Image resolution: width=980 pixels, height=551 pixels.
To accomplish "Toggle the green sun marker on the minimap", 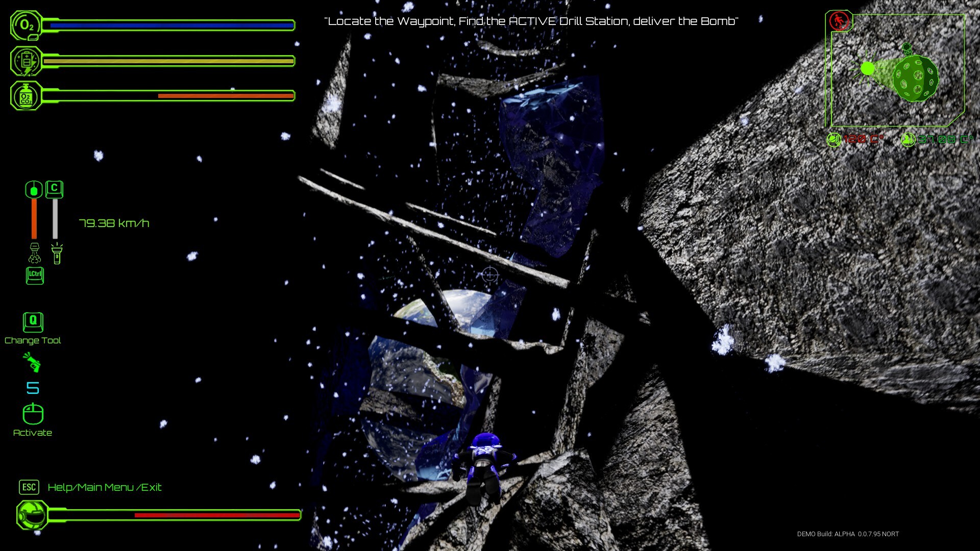I will tap(866, 68).
